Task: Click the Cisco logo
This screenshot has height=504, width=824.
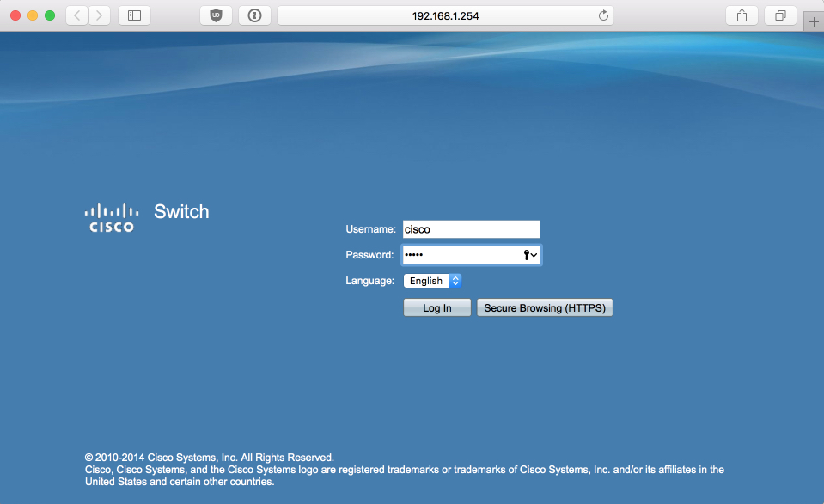Action: point(112,218)
